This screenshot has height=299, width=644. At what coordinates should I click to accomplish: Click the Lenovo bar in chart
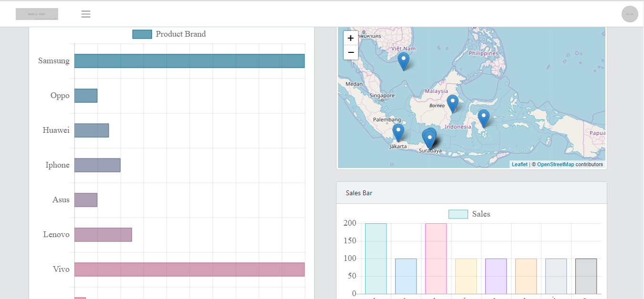(103, 235)
